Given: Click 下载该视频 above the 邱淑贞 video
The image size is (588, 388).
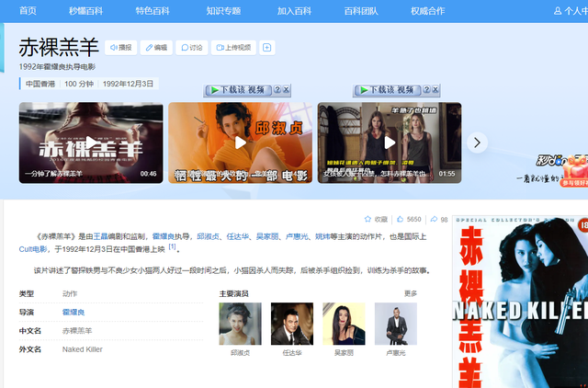Looking at the screenshot, I should [x=238, y=90].
